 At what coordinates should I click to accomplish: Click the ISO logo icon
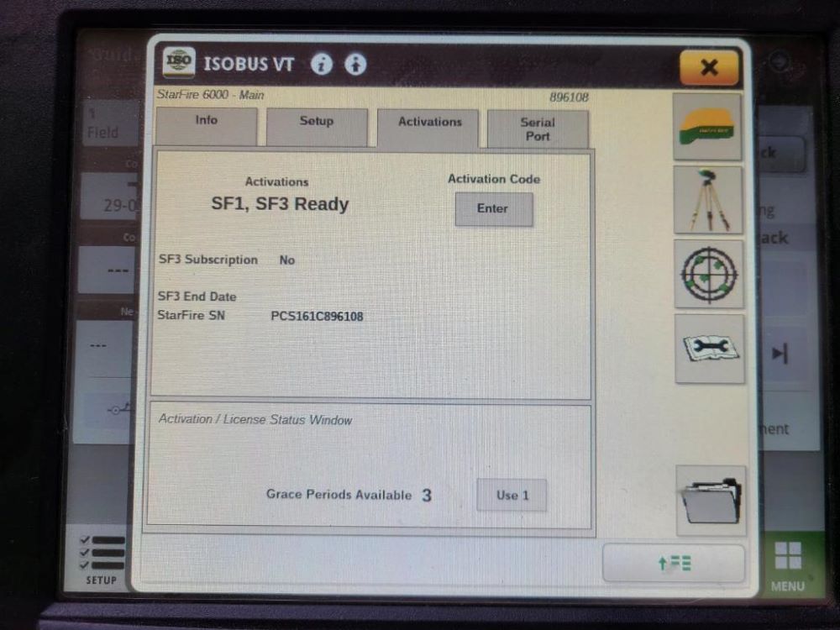(179, 61)
